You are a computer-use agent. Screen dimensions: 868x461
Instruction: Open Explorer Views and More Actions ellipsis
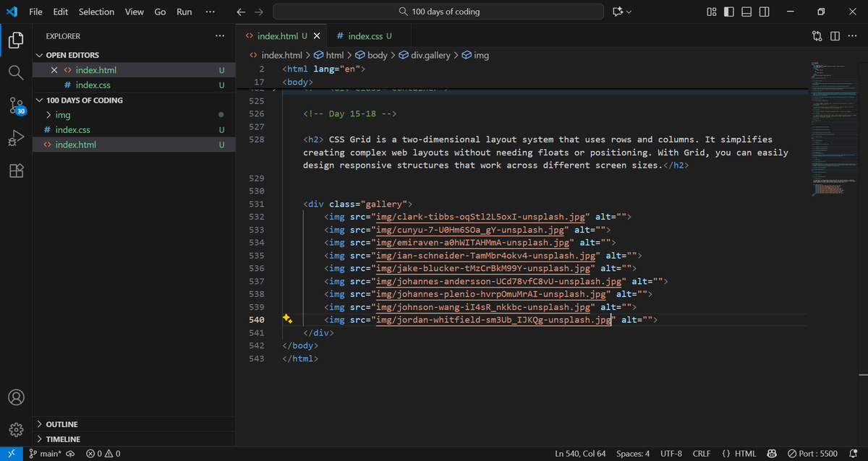tap(219, 36)
